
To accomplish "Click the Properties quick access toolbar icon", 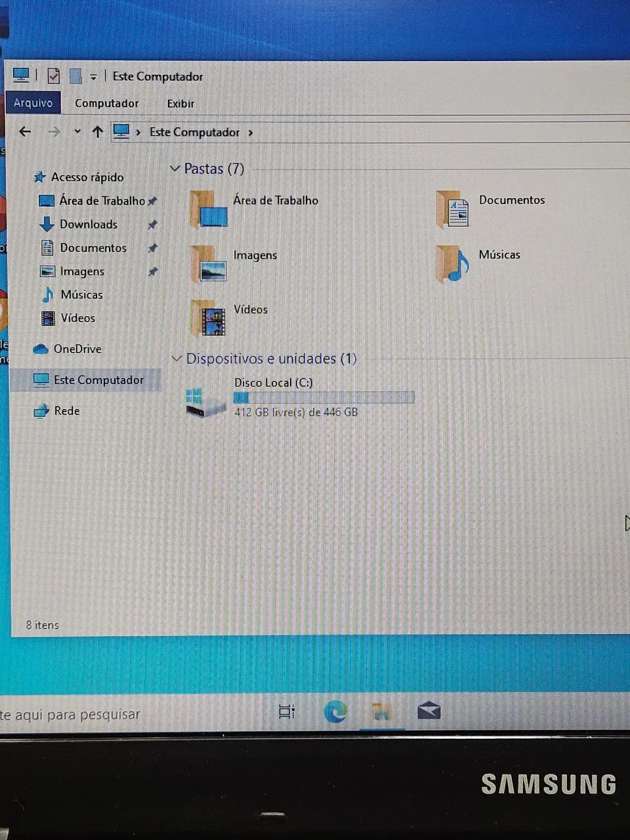I will (54, 76).
